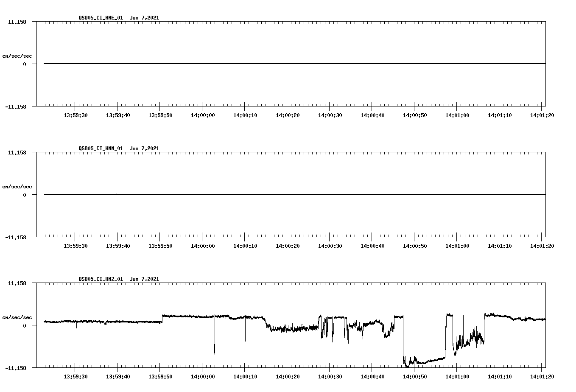Click the 13:59:50 time label under HNE plot
The height and width of the screenshot is (392, 576).
160,115
